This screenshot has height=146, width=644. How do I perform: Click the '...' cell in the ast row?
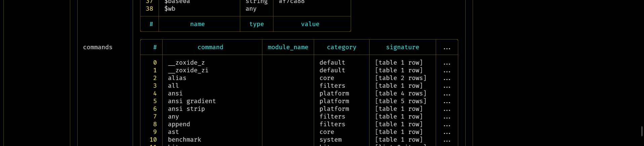pos(447,133)
